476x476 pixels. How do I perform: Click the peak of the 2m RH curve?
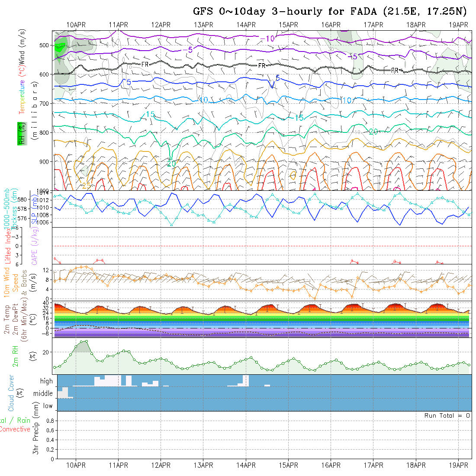[x=86, y=341]
